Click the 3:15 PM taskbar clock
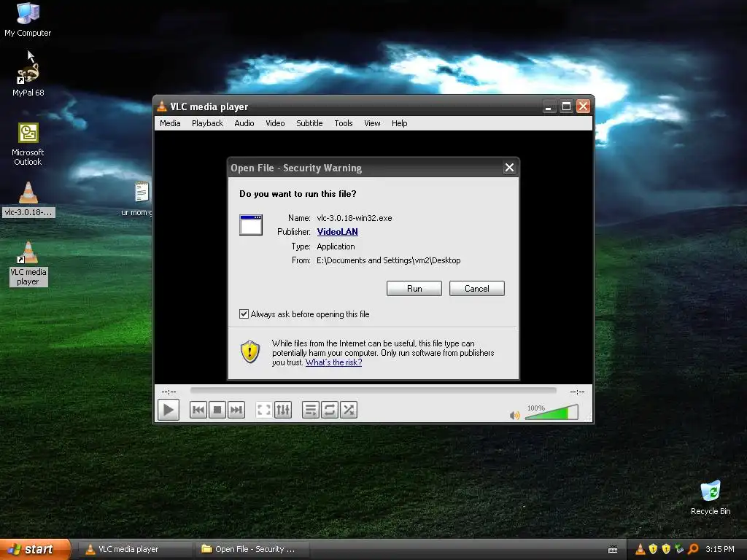 tap(720, 549)
